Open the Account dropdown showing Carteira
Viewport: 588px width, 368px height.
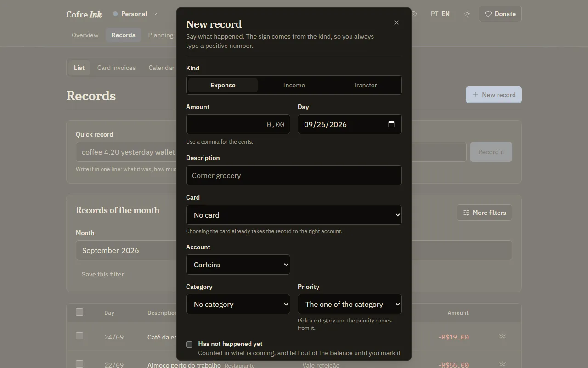[x=238, y=264]
